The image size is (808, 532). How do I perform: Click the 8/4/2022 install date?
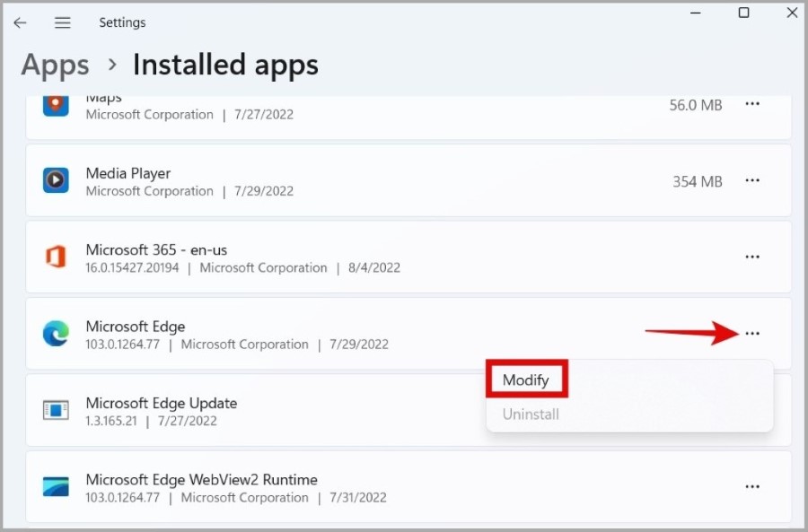pyautogui.click(x=374, y=268)
